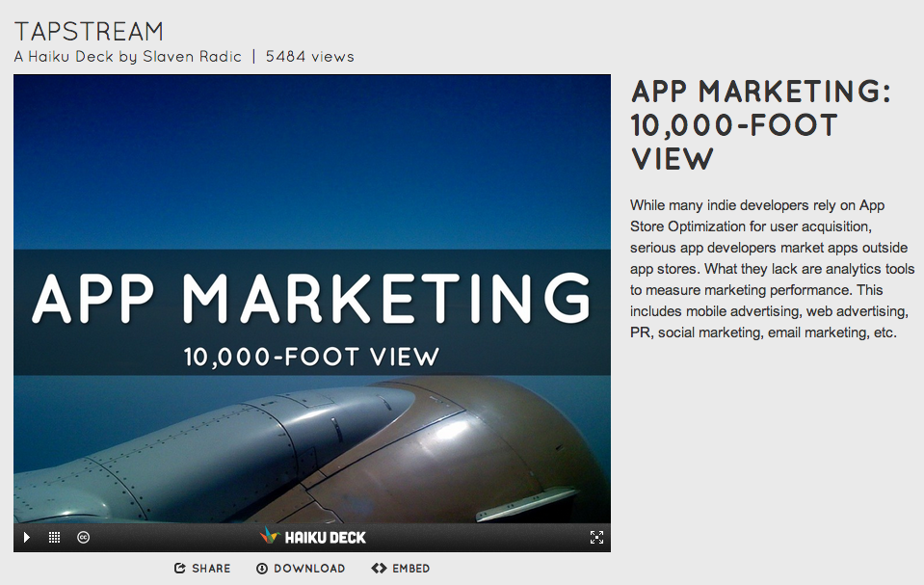The height and width of the screenshot is (585, 924).
Task: Open the slide grid view icon
Action: coord(55,538)
